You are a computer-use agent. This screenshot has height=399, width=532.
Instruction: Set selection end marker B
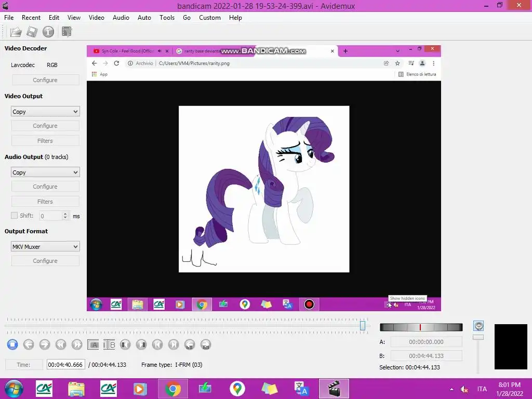pos(109,345)
